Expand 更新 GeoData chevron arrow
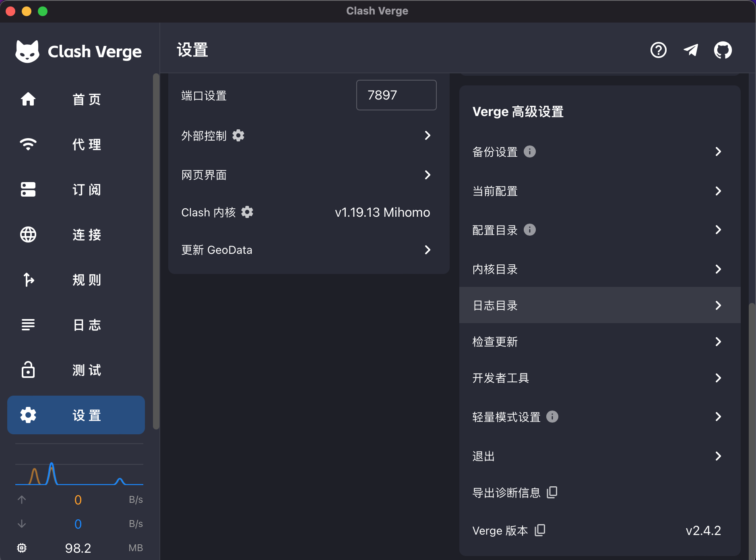This screenshot has height=560, width=756. pyautogui.click(x=428, y=250)
